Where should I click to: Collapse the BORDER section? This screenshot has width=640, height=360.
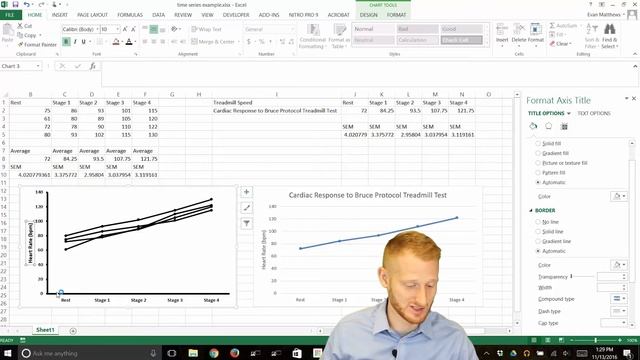(531, 211)
